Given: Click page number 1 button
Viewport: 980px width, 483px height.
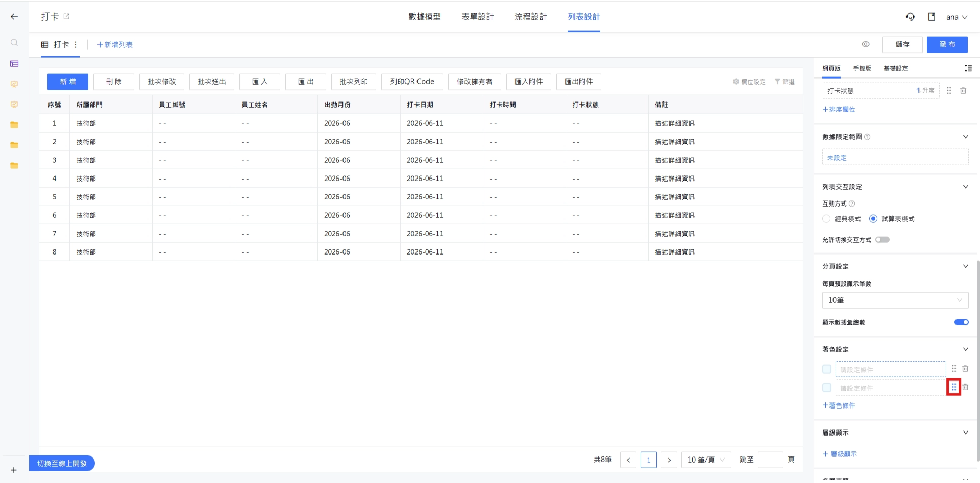Looking at the screenshot, I should 649,460.
